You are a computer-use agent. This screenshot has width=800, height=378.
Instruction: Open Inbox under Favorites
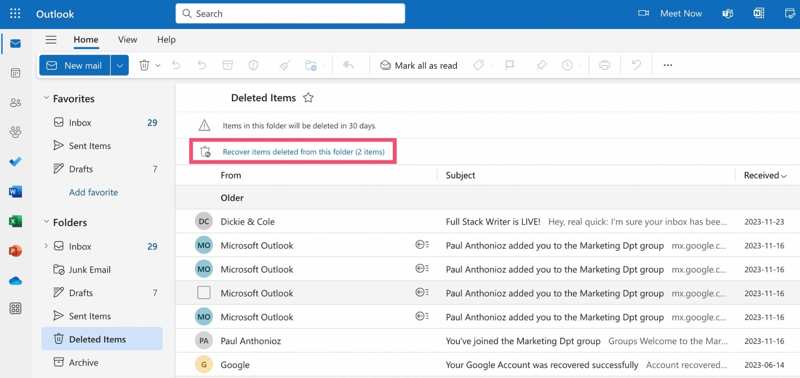102,122
